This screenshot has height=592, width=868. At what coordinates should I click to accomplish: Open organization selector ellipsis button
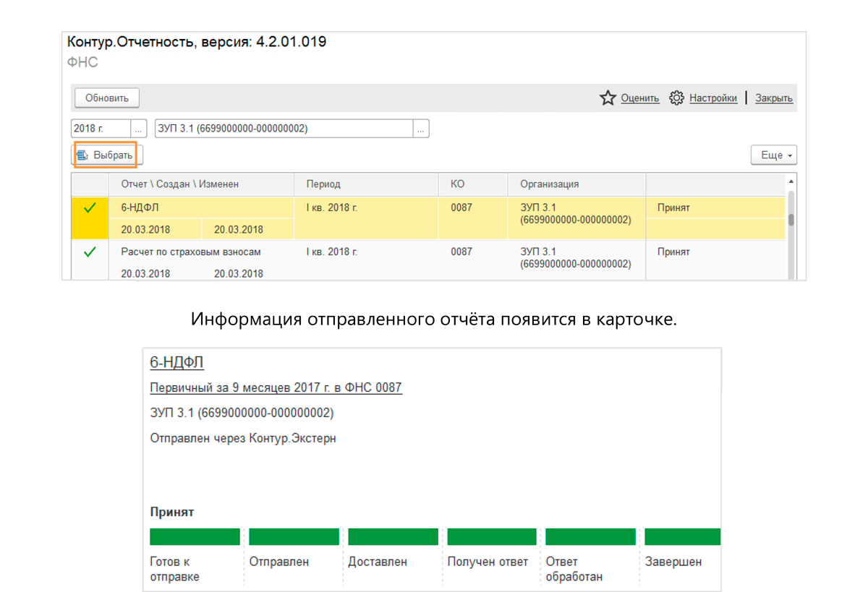tap(421, 129)
